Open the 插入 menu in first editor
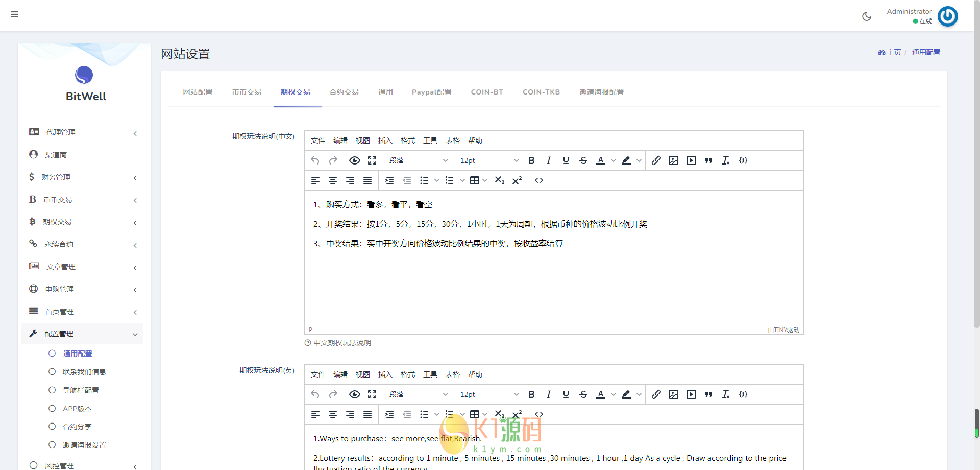Screen dimensions: 980x470 coord(385,140)
